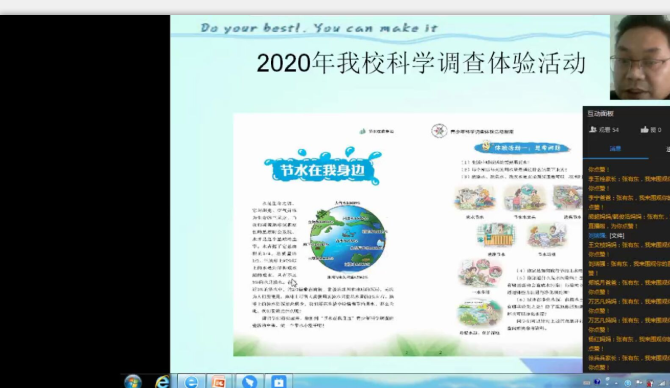Click "Do your best! You can make it" text
This screenshot has width=670, height=388.
click(x=319, y=28)
